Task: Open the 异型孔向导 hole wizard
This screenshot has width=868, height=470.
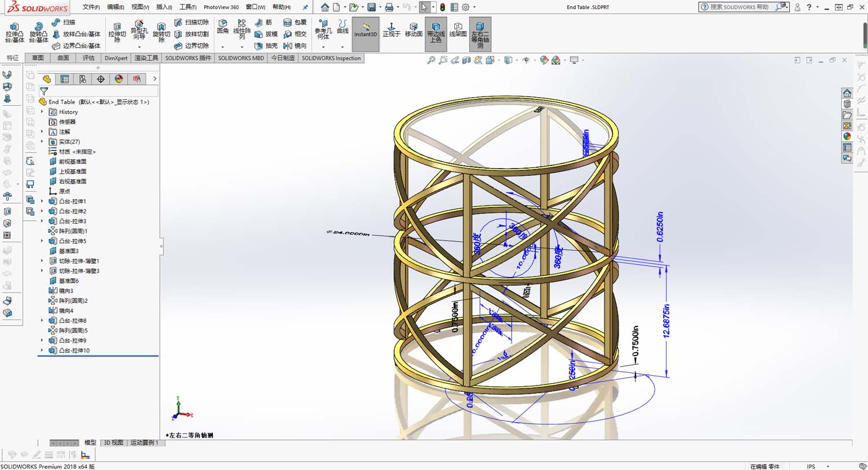Action: (139, 31)
